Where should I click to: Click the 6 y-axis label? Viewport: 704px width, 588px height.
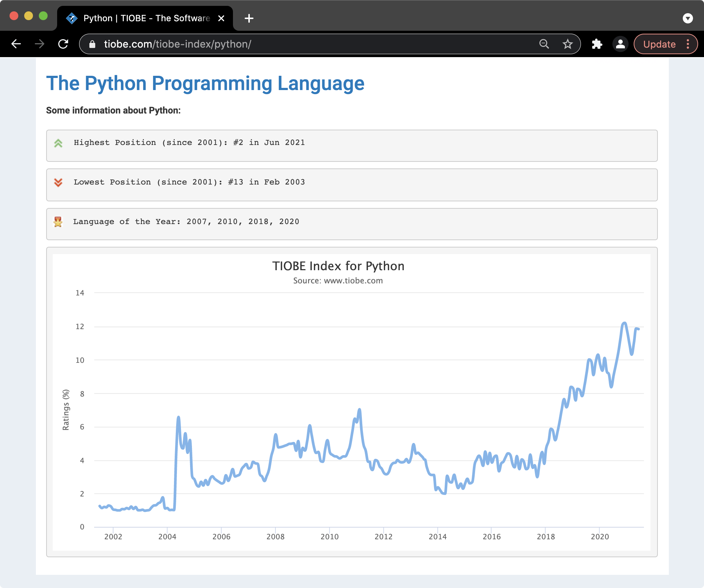[82, 427]
